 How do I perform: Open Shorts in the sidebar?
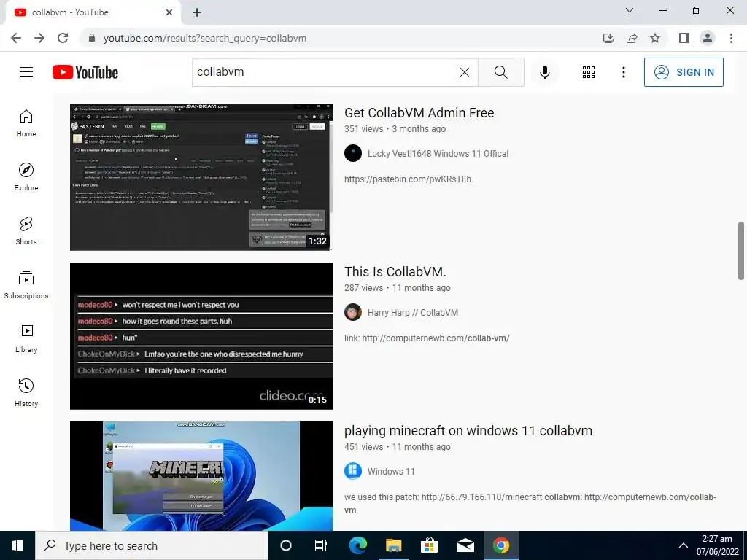26,231
